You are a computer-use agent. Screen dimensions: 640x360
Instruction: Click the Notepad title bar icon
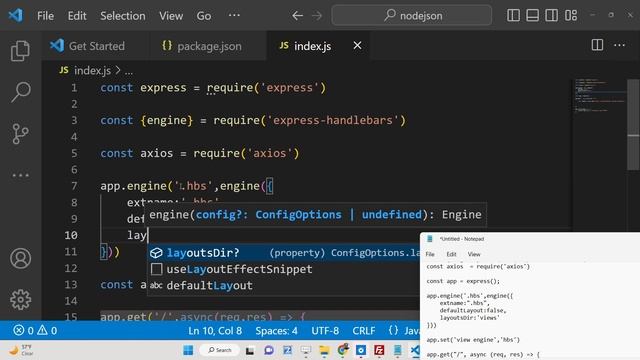429,239
